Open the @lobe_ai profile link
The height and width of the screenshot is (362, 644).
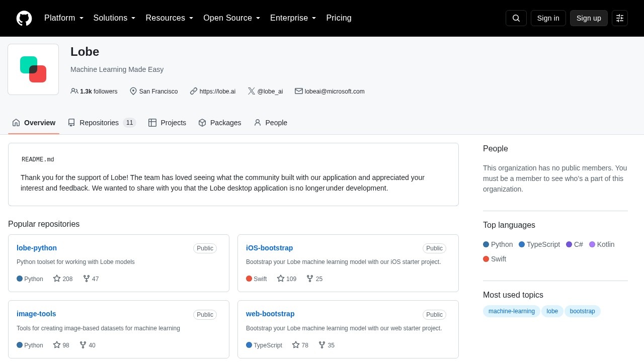tap(270, 92)
